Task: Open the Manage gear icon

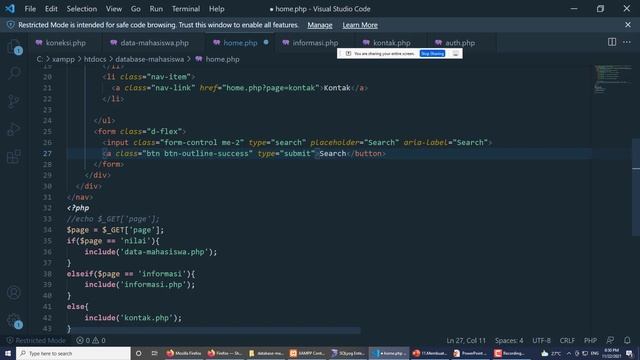Action: point(14,320)
